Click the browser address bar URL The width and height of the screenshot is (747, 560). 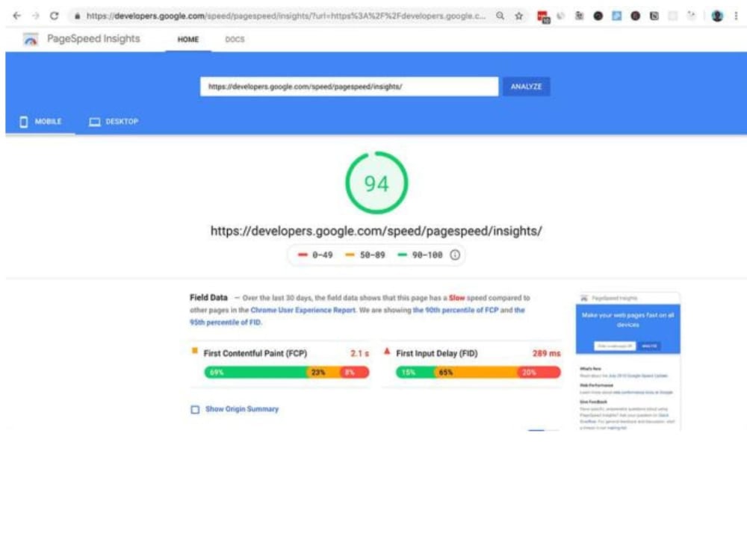tap(286, 16)
